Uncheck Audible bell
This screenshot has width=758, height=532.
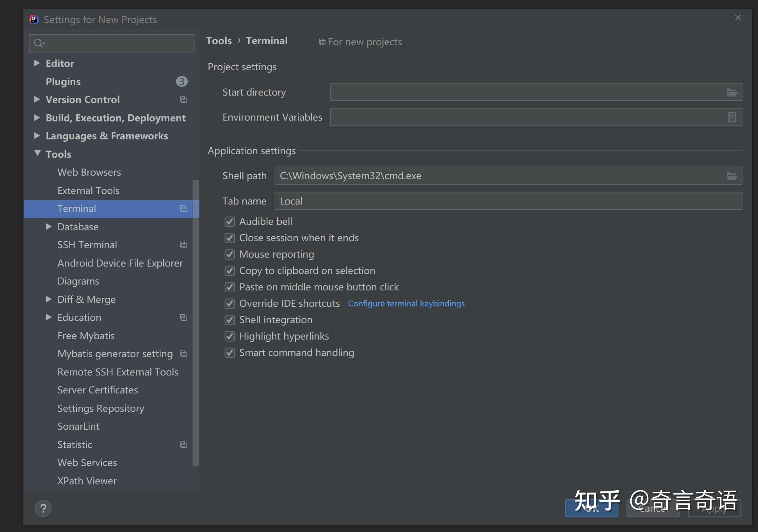230,221
